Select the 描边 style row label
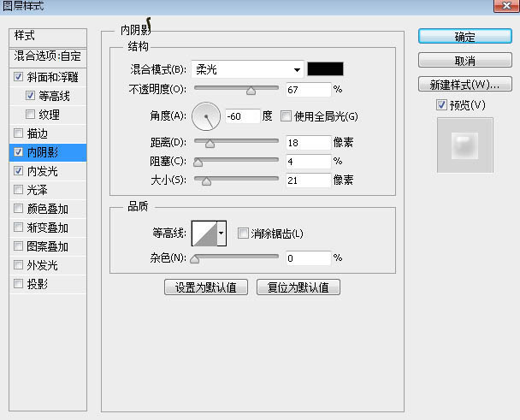520x420 pixels. (38, 133)
